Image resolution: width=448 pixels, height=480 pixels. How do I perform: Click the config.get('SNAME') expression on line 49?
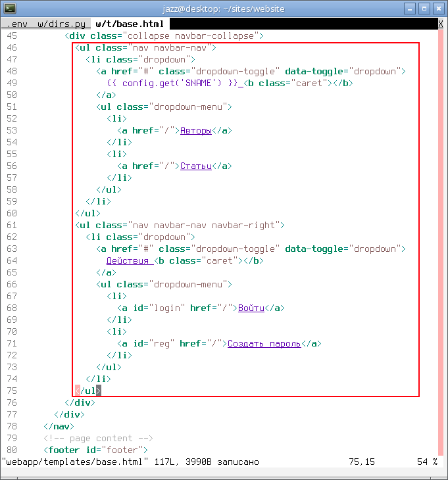(x=172, y=84)
